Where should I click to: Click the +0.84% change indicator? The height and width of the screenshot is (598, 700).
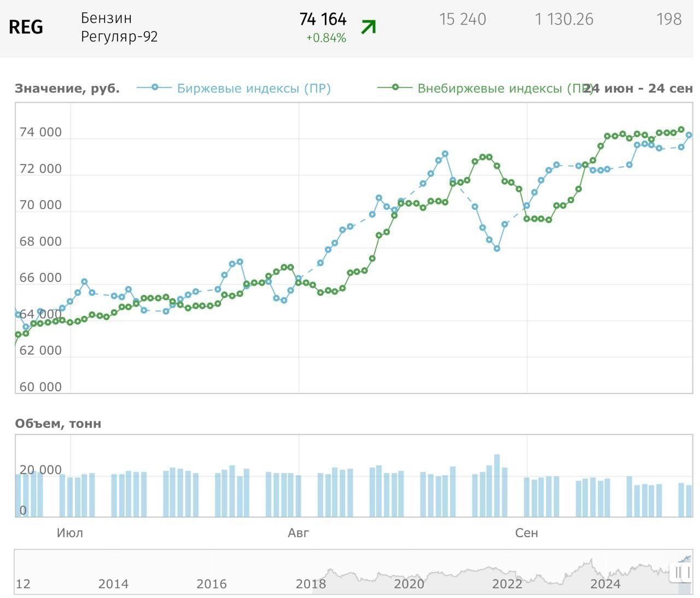click(x=326, y=38)
